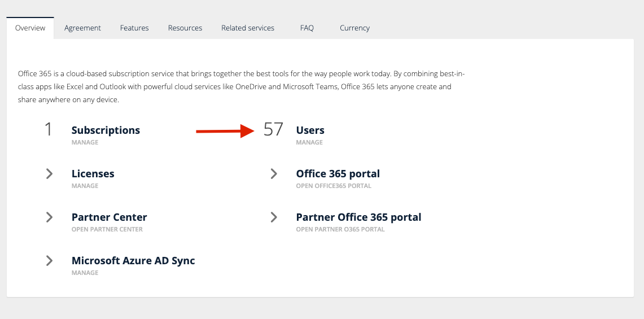Click the Users heading link
This screenshot has height=319, width=644.
coord(310,130)
